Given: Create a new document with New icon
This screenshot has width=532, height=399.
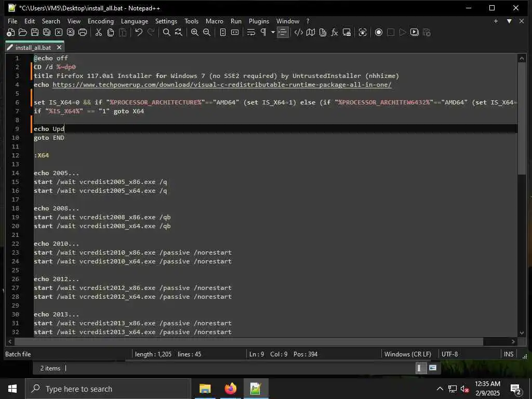Looking at the screenshot, I should (10, 33).
